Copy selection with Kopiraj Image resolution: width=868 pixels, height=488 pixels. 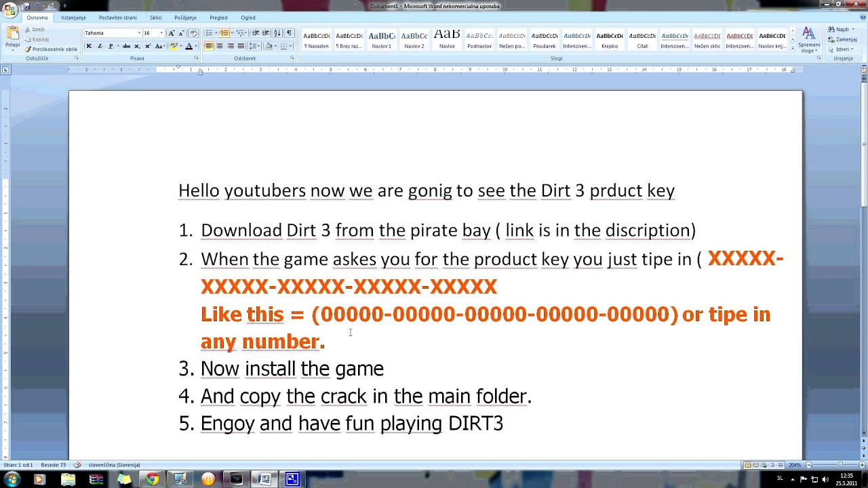(x=37, y=39)
